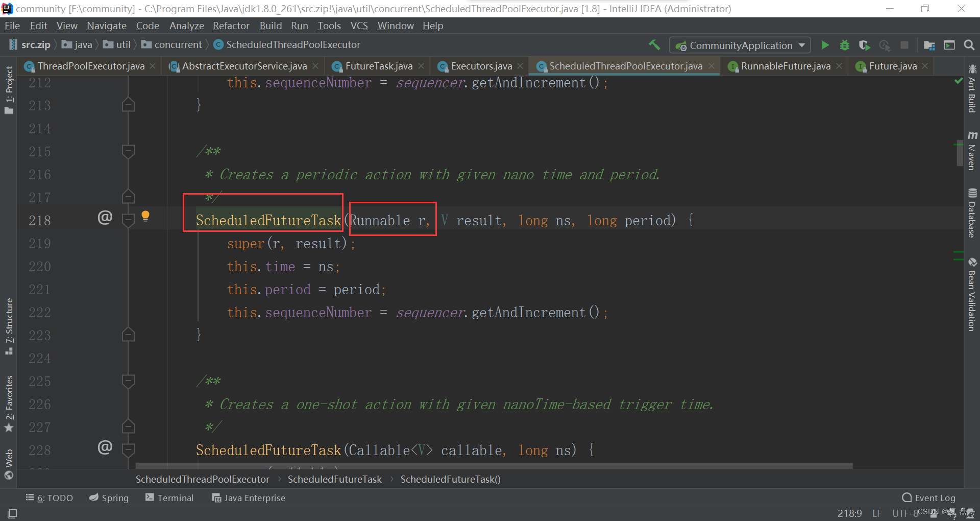Screen dimensions: 980x521
Task: Run CommunityApplication with coverage icon
Action: pyautogui.click(x=864, y=45)
